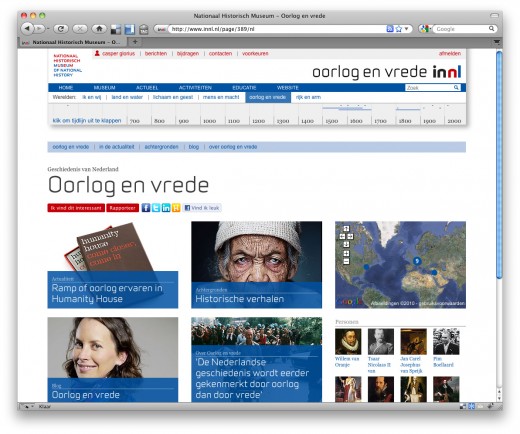Share the page via the Twitter icon
Screen dimensions: 520x434
click(x=156, y=208)
